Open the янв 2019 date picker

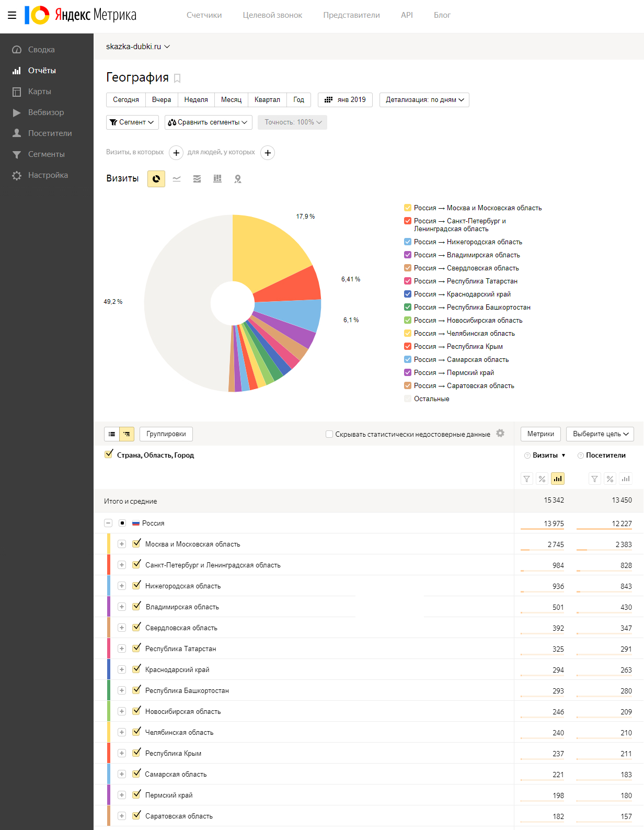click(345, 100)
